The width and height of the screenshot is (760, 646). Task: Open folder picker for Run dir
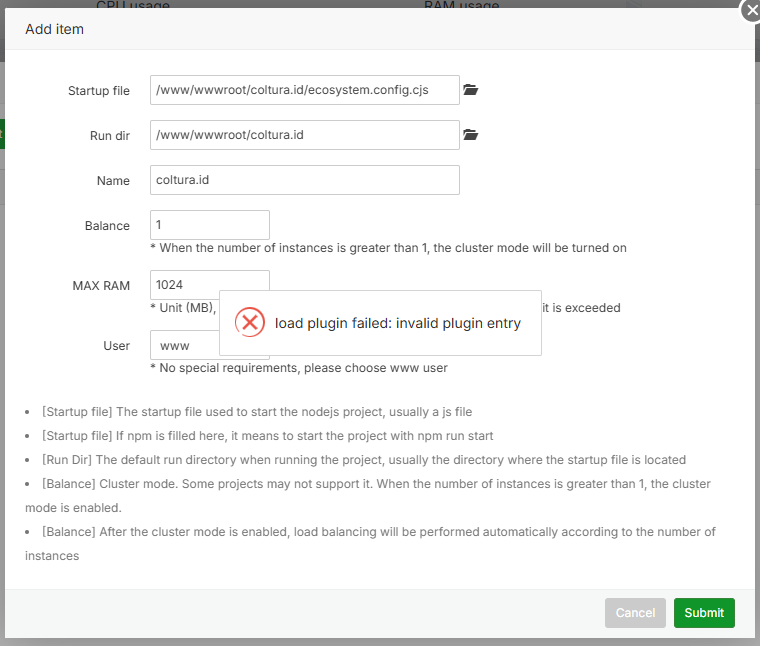[x=471, y=135]
